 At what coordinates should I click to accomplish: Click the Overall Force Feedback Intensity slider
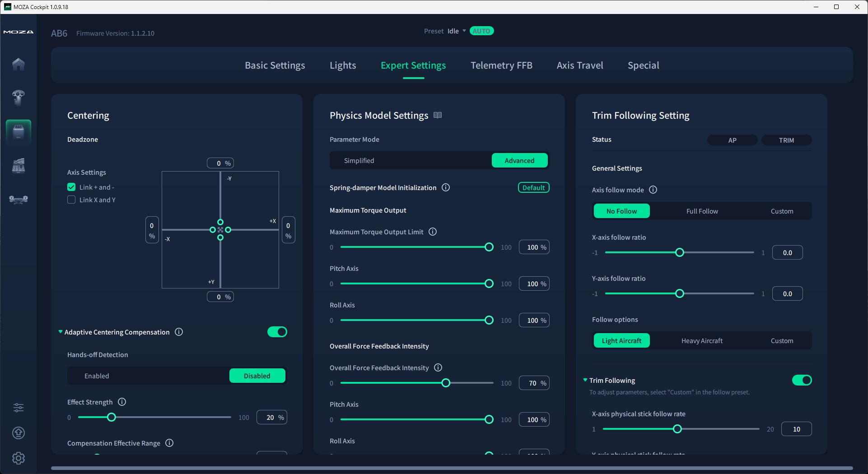coord(416,383)
